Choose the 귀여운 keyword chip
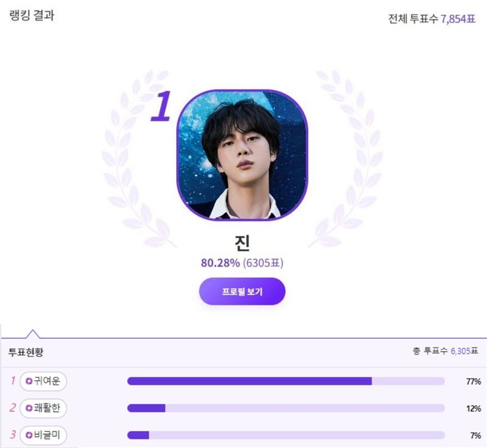This screenshot has height=448, width=487. (43, 381)
